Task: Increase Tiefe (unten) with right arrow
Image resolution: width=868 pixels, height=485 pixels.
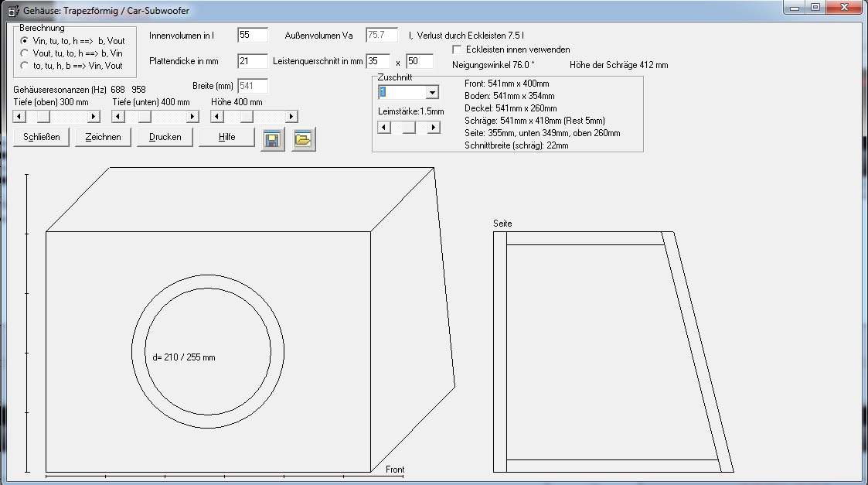Action: click(x=192, y=116)
